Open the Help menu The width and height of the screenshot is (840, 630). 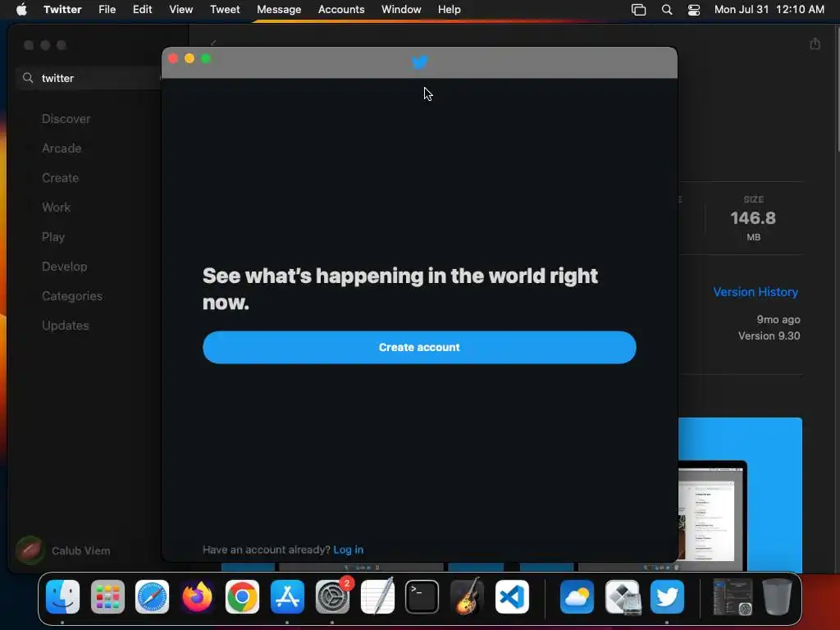coord(449,9)
